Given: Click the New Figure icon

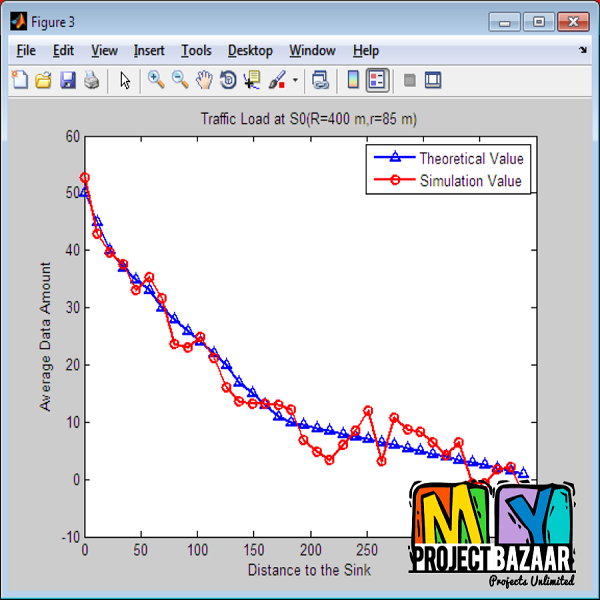Looking at the screenshot, I should (19, 80).
